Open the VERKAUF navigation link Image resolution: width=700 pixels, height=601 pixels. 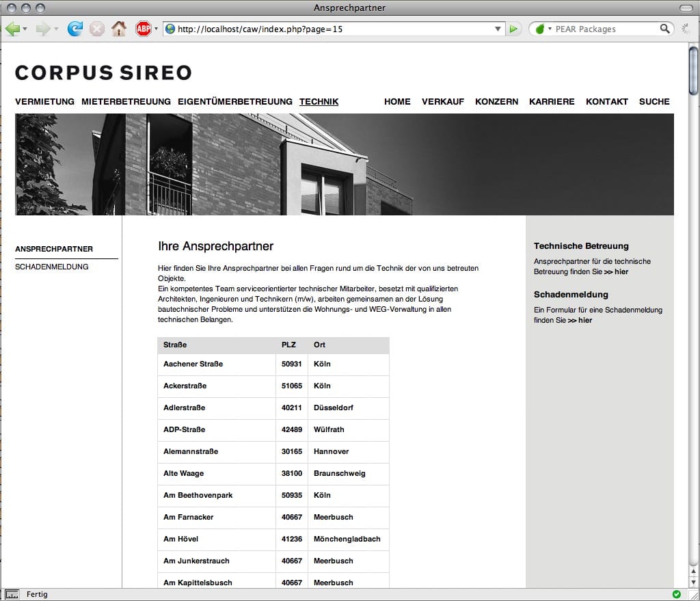tap(443, 101)
